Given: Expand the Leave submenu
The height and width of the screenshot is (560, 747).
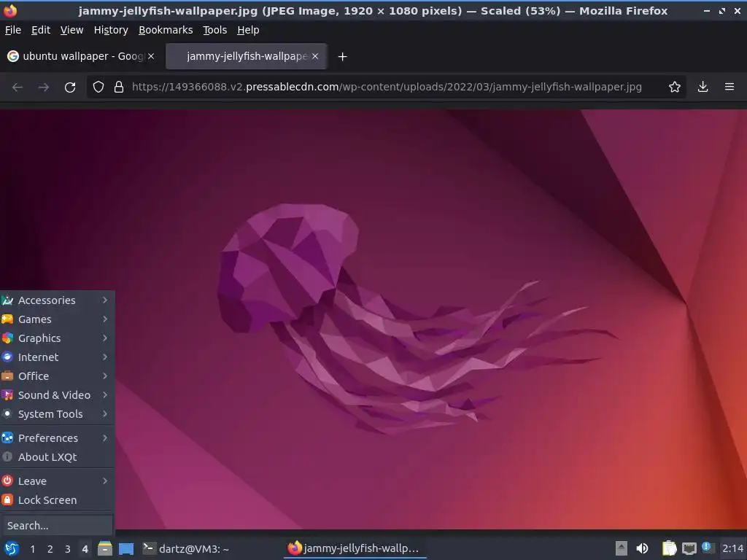Looking at the screenshot, I should pos(57,481).
